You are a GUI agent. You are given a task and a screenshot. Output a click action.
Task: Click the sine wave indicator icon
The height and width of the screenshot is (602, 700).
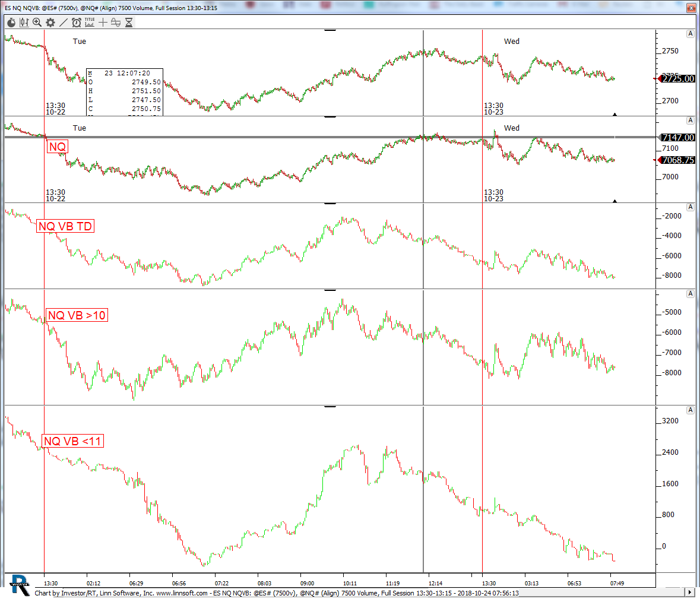[116, 23]
